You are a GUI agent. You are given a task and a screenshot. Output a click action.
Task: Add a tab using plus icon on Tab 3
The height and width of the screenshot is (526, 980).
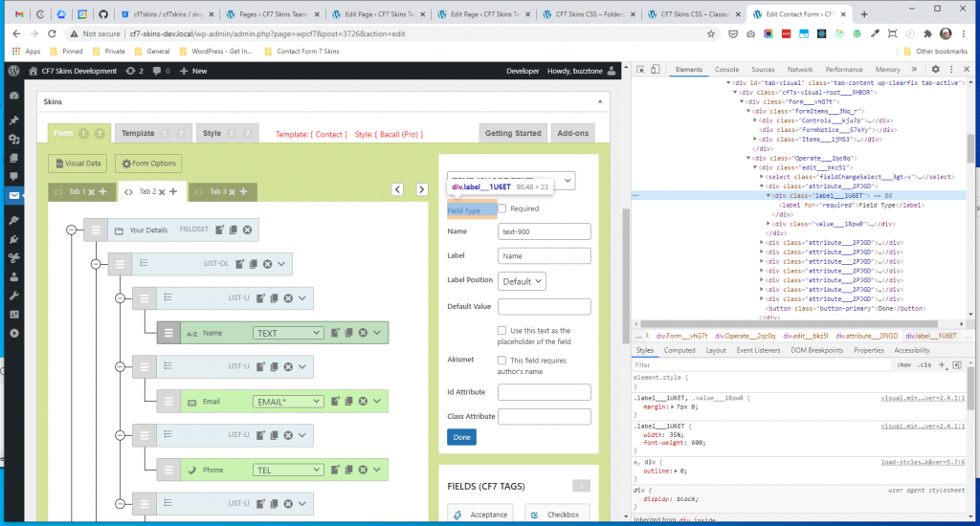pyautogui.click(x=245, y=192)
